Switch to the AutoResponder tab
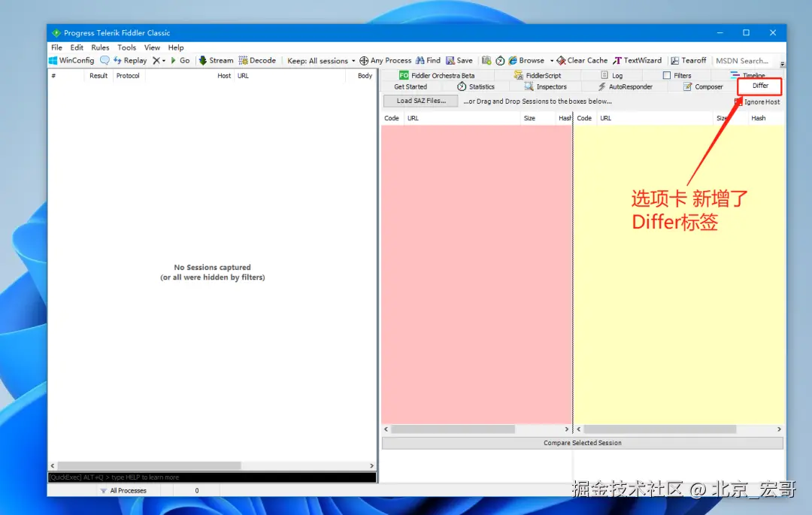812x515 pixels. pos(625,87)
